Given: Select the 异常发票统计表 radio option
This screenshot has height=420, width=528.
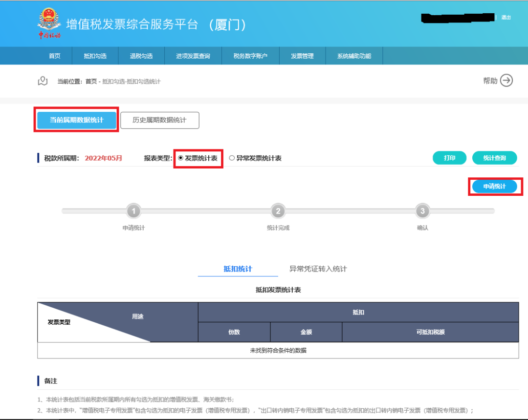Looking at the screenshot, I should (x=232, y=158).
